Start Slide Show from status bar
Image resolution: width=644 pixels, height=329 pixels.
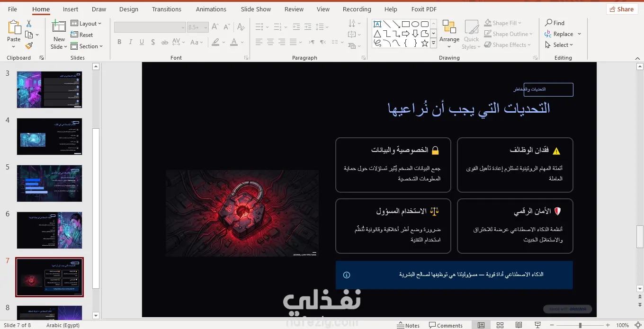537,325
